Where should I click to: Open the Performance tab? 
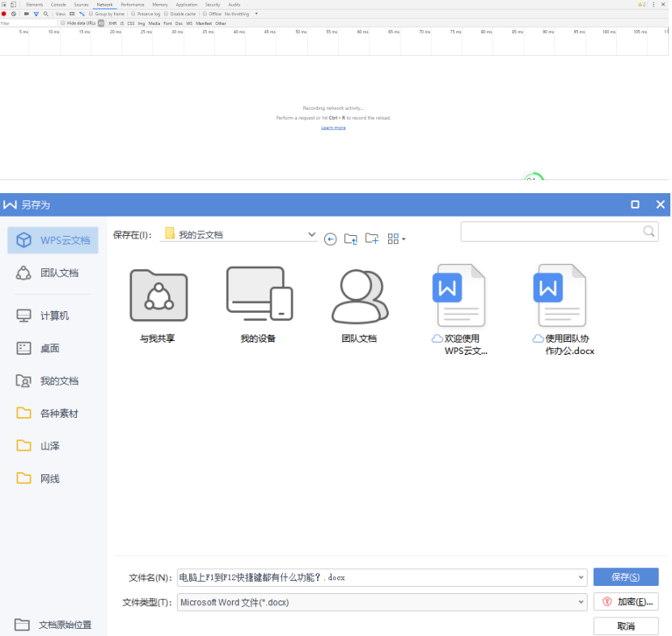(133, 4)
